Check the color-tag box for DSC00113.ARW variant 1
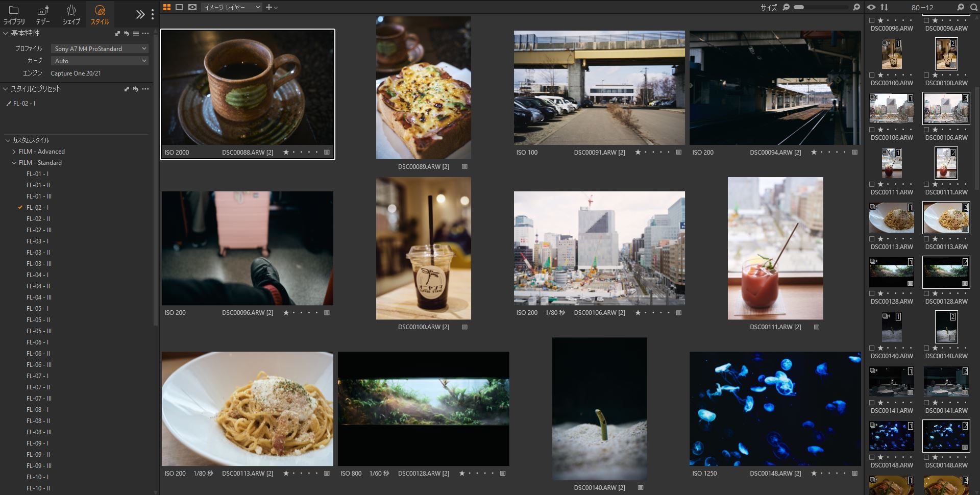Image resolution: width=980 pixels, height=495 pixels. coord(872,239)
